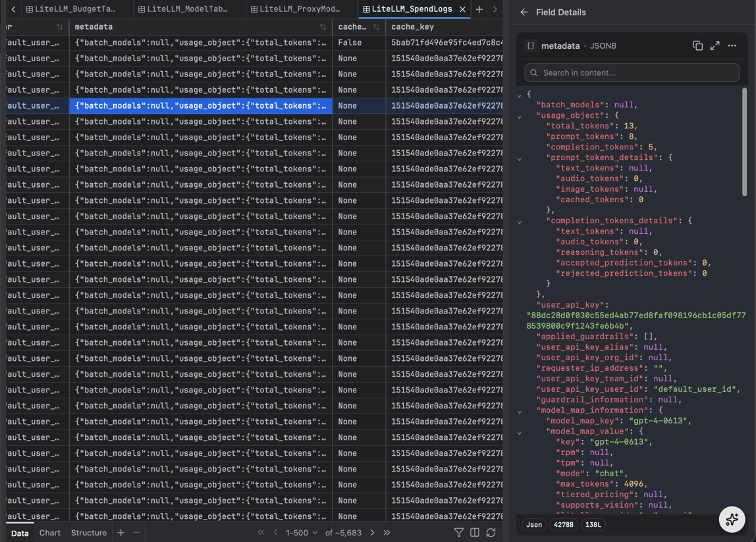Sort the leftmost truncated column
The image size is (756, 542).
[x=59, y=27]
